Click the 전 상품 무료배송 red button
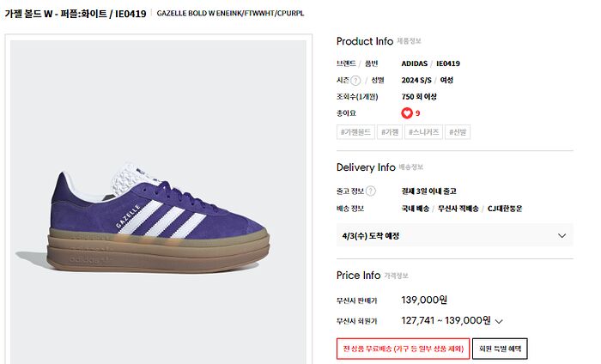Image resolution: width=601 pixels, height=364 pixels. click(x=402, y=349)
